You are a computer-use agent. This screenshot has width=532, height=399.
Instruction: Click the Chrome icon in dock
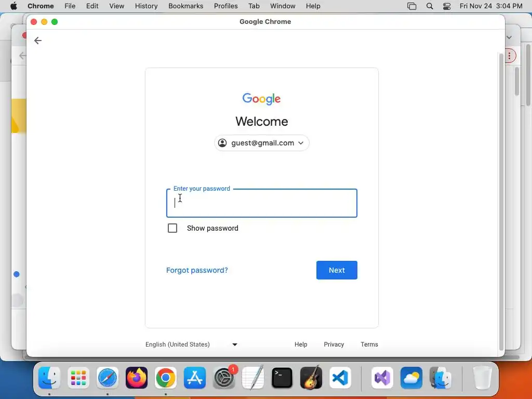[x=166, y=378]
